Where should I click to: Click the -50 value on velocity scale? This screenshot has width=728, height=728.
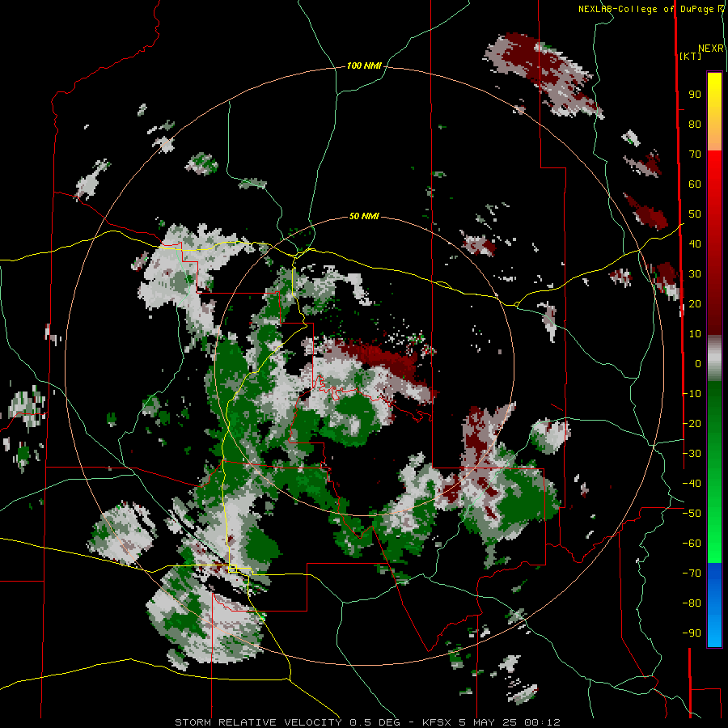point(692,514)
